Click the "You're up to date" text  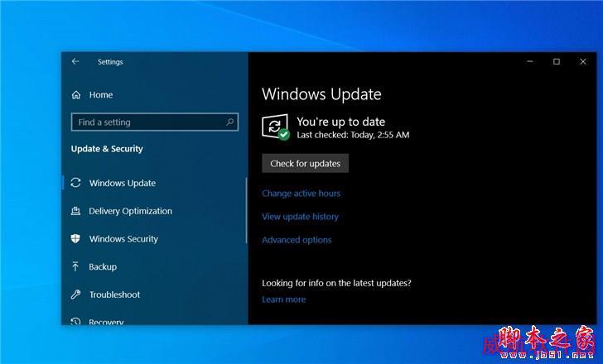[340, 122]
